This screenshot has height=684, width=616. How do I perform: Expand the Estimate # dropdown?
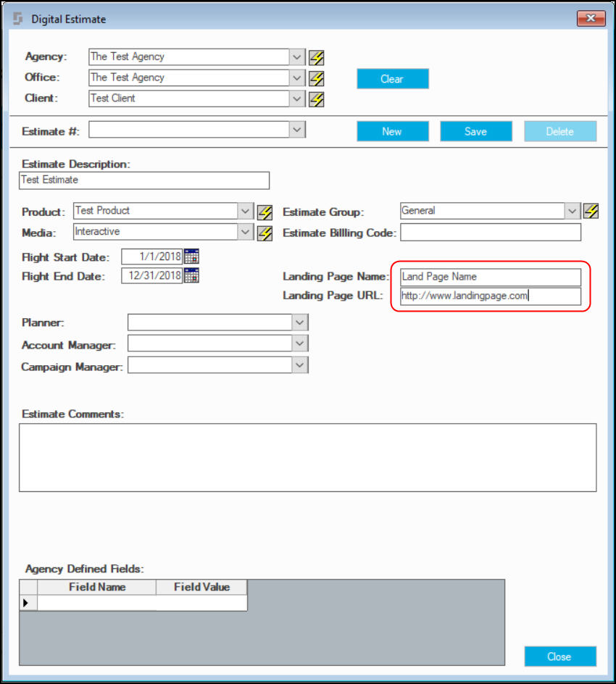coord(297,130)
